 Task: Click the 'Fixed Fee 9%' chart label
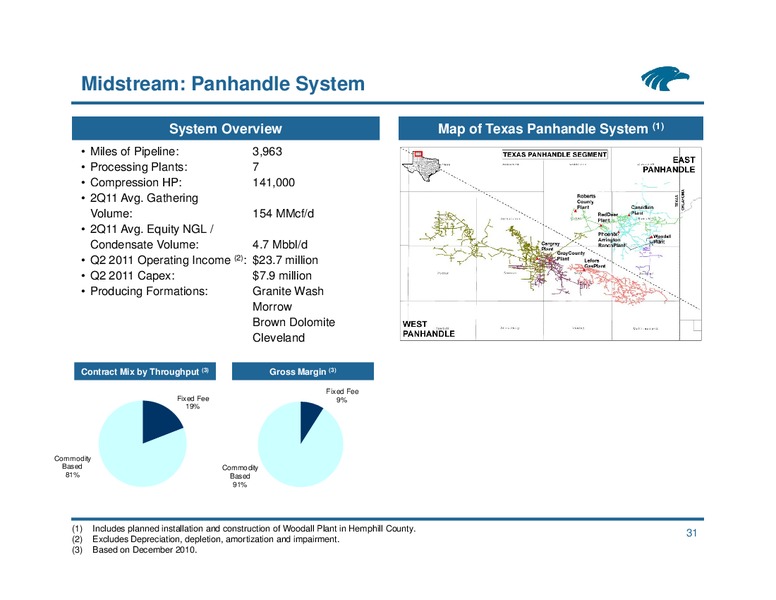point(342,395)
